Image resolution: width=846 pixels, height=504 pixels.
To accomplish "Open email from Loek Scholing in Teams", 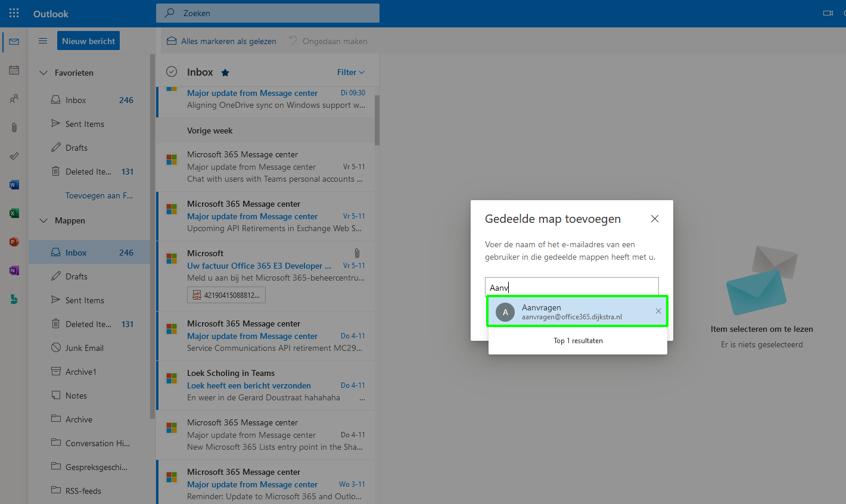I will coord(266,385).
